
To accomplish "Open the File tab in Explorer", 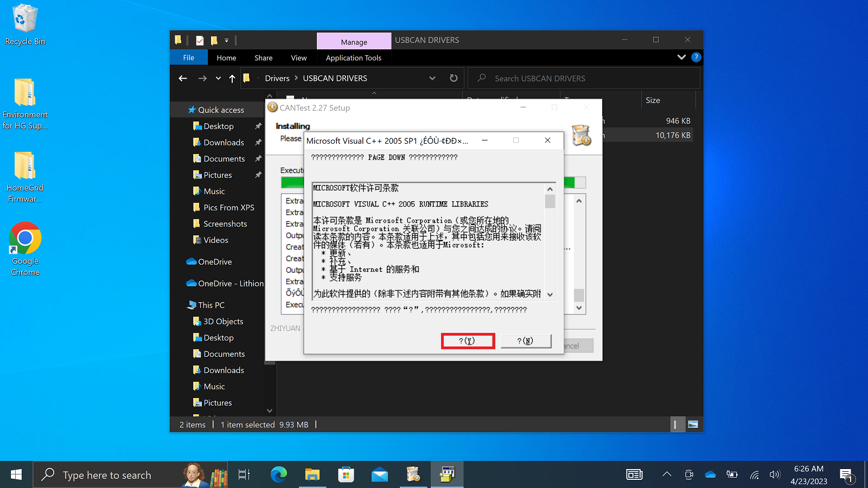I will click(189, 57).
